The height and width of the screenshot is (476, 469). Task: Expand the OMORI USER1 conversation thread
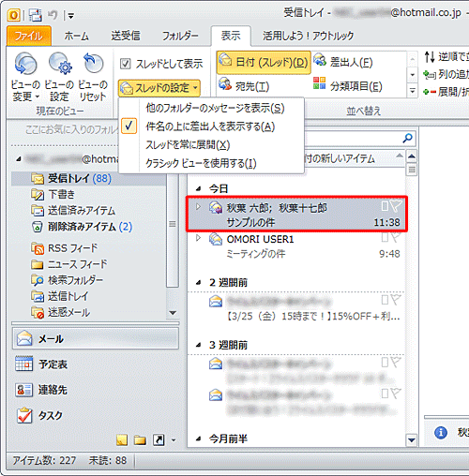pos(198,238)
